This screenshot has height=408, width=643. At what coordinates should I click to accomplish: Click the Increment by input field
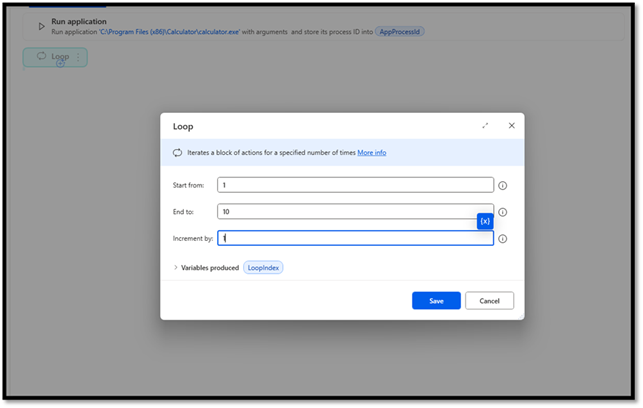click(355, 239)
